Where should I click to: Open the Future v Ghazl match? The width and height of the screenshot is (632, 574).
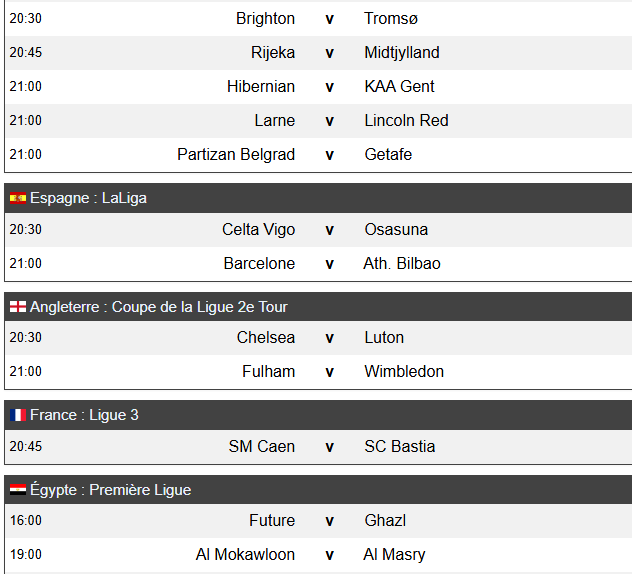(318, 521)
